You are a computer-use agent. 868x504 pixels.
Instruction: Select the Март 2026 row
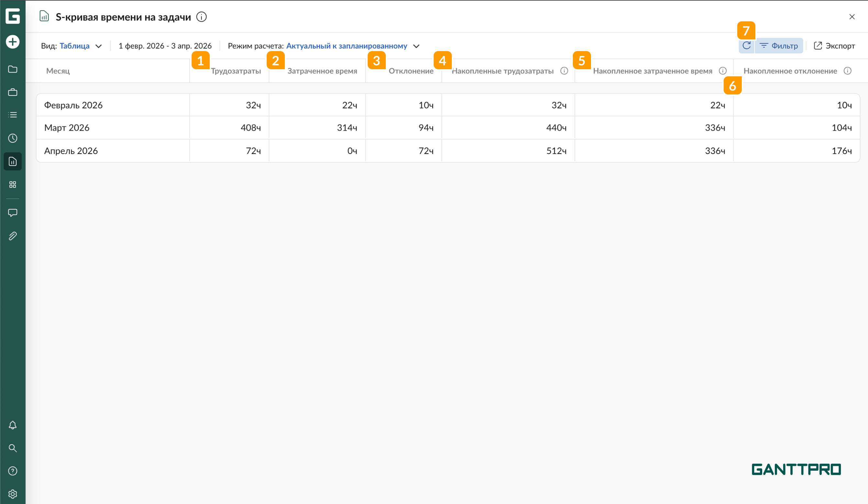click(x=67, y=128)
